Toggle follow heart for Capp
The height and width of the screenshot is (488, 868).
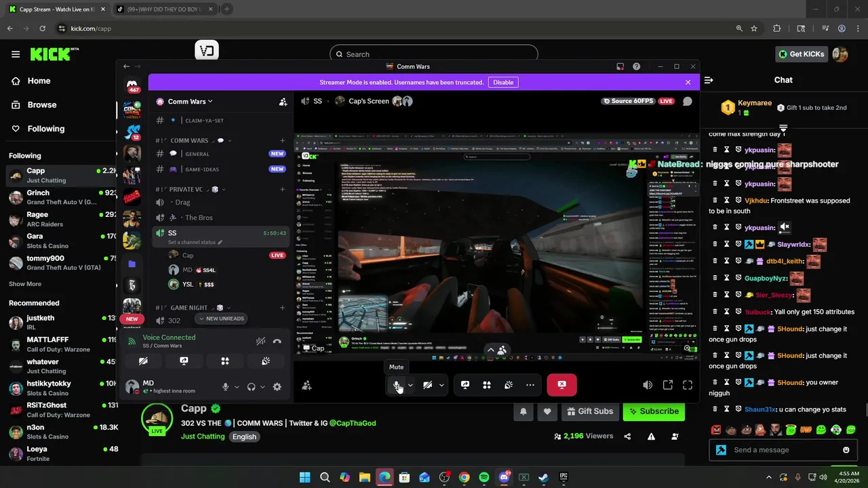(547, 411)
